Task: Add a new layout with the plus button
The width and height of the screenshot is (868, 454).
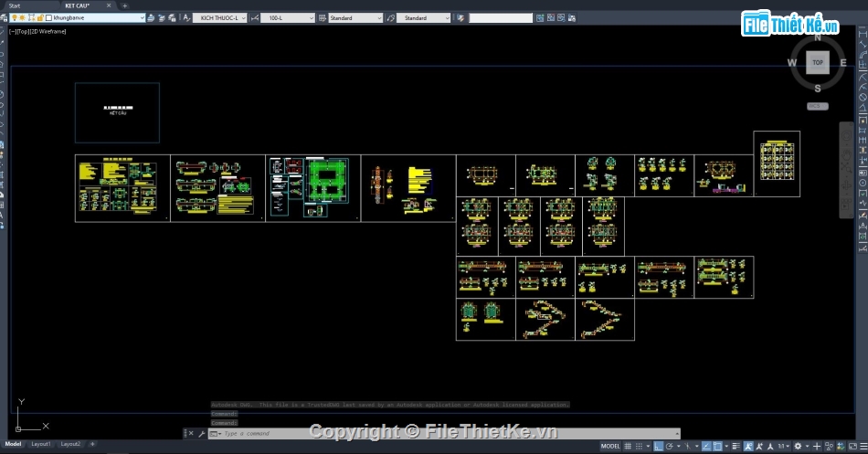Action: click(91, 444)
